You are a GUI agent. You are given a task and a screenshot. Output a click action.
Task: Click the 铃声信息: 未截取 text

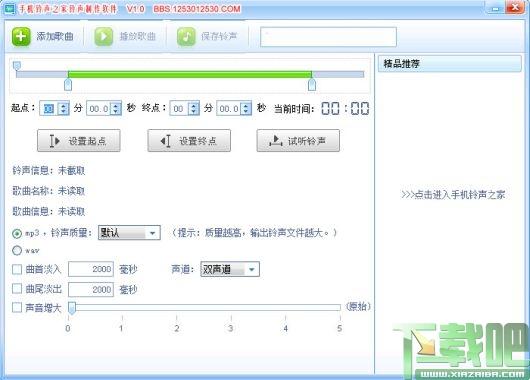tap(49, 170)
